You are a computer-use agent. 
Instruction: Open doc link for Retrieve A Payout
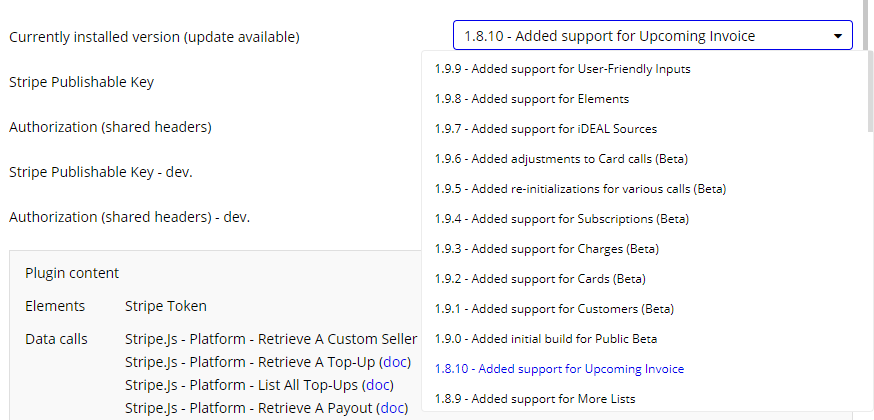pyautogui.click(x=393, y=408)
